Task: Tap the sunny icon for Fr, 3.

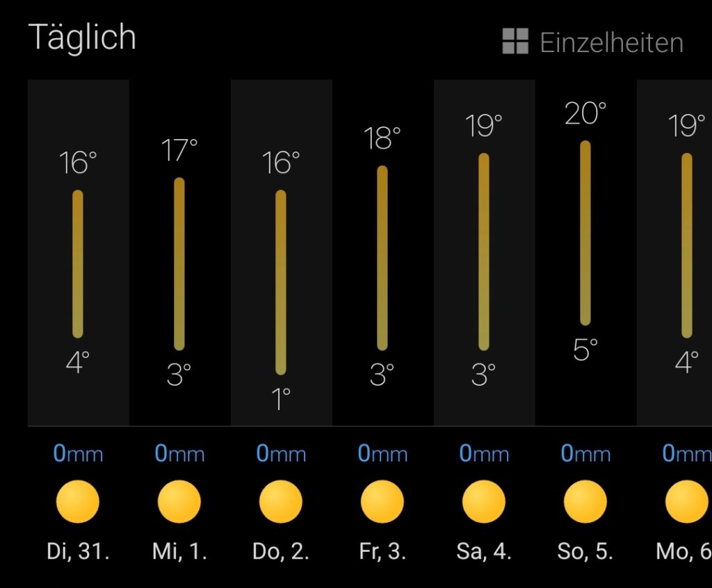Action: (382, 502)
